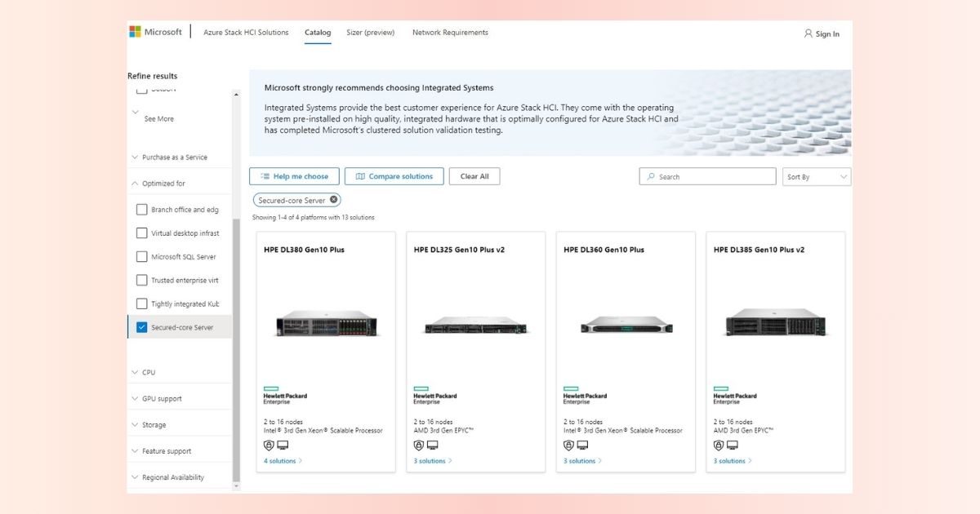Click the shield icon on HPE DL380 card
The image size is (980, 514).
click(269, 445)
